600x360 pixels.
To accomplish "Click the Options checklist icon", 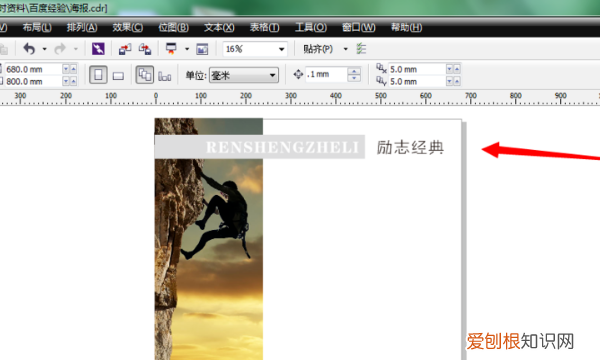I will click(361, 49).
